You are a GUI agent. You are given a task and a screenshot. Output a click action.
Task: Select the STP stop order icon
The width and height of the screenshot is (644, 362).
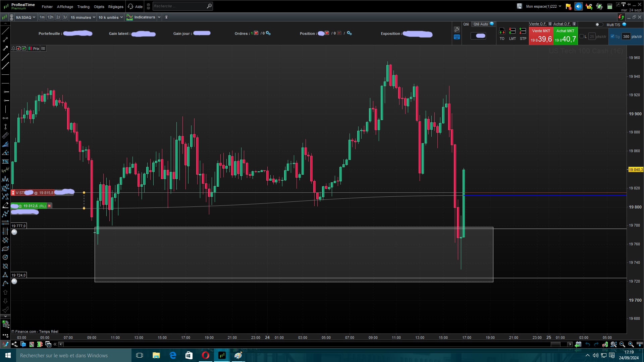click(x=523, y=32)
